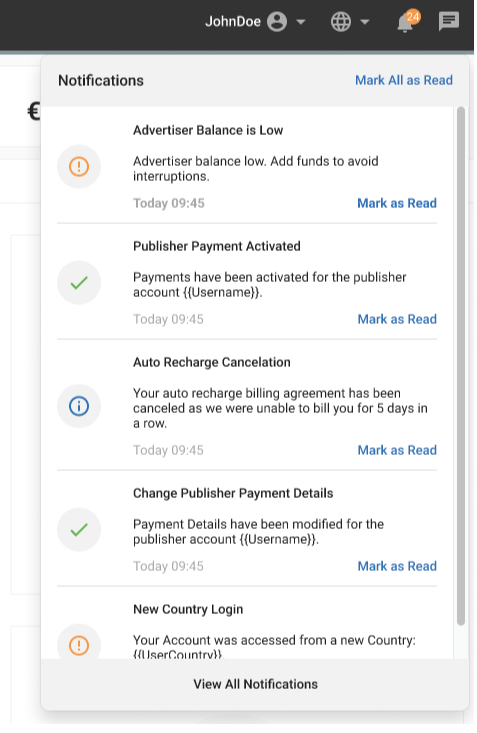Mark Change Publisher Payment Details as read
This screenshot has height=733, width=477.
pyautogui.click(x=397, y=566)
